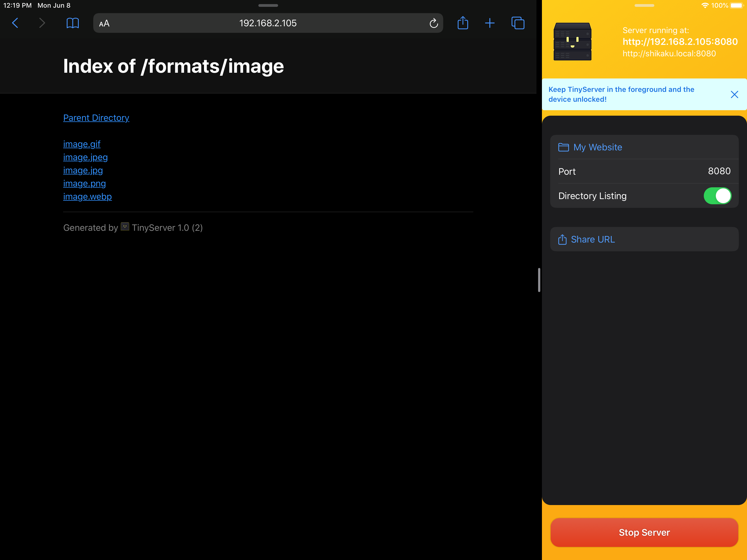Dismiss the foreground reminder banner

pyautogui.click(x=734, y=94)
